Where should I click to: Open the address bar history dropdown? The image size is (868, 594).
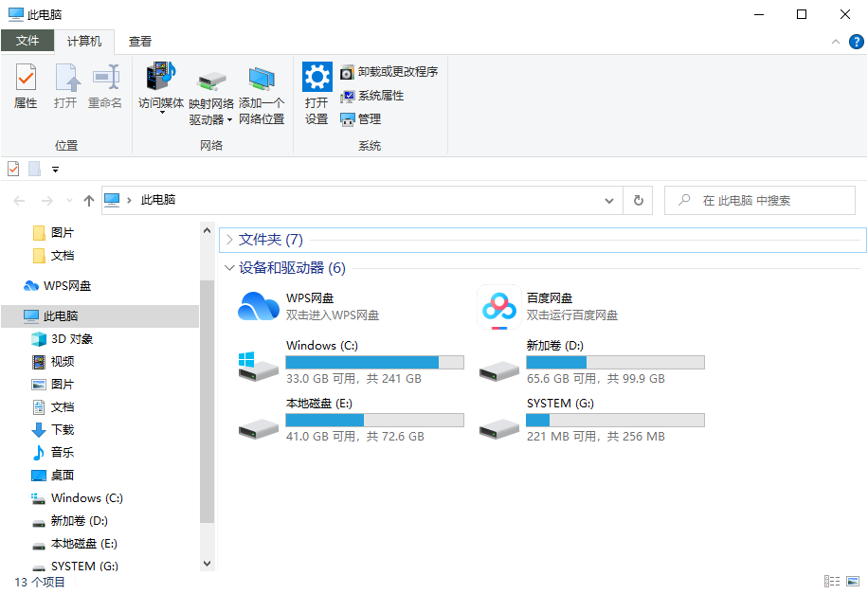pyautogui.click(x=609, y=201)
